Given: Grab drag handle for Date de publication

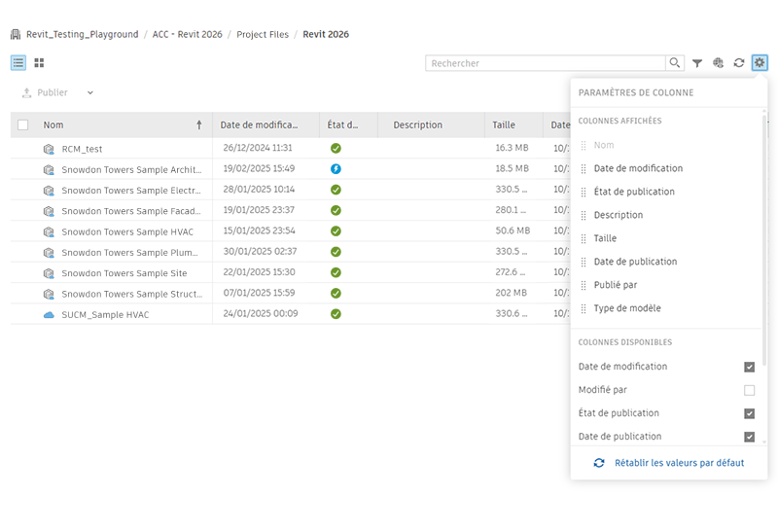Looking at the screenshot, I should click(583, 262).
